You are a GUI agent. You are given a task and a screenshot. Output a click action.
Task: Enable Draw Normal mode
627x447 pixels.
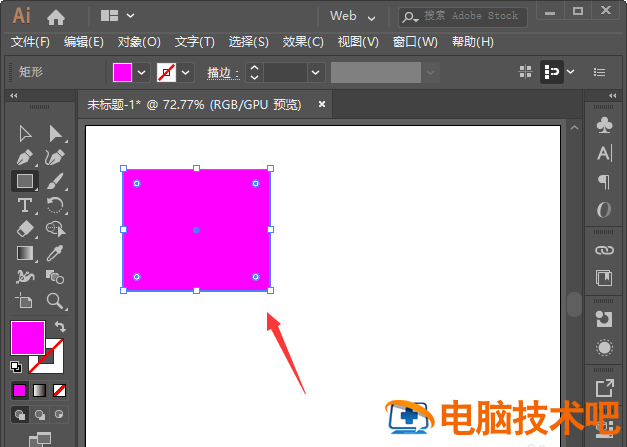20,415
